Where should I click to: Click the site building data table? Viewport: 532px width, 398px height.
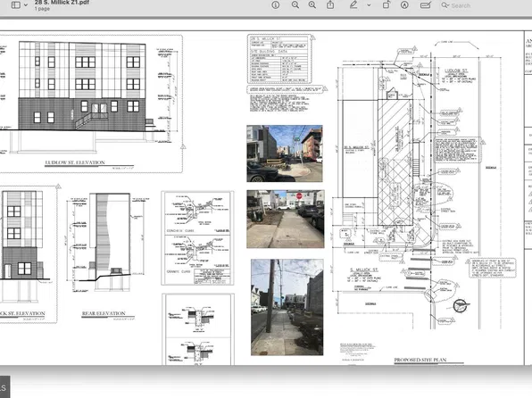click(x=279, y=59)
